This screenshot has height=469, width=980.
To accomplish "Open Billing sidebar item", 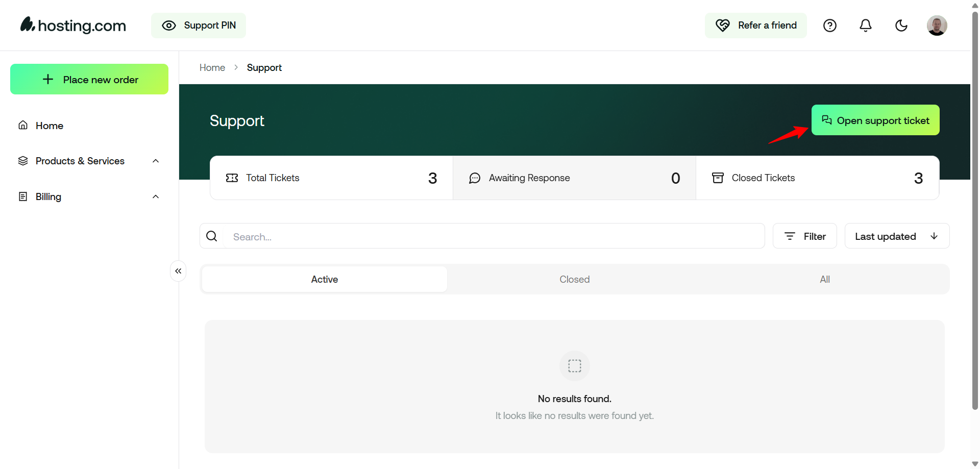I will coord(48,196).
